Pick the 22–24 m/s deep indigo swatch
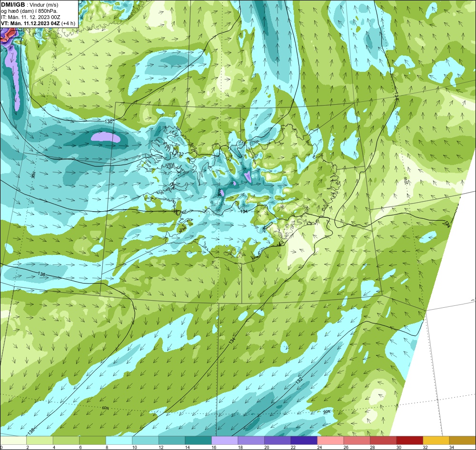This screenshot has height=450, width=476. pos(304,440)
